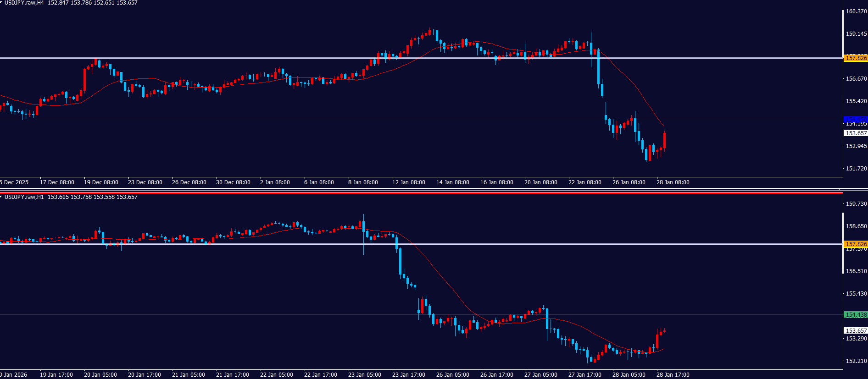This screenshot has width=868, height=379.
Task: Select the USDJPY.raw,H4 chart title text
Action: point(24,3)
